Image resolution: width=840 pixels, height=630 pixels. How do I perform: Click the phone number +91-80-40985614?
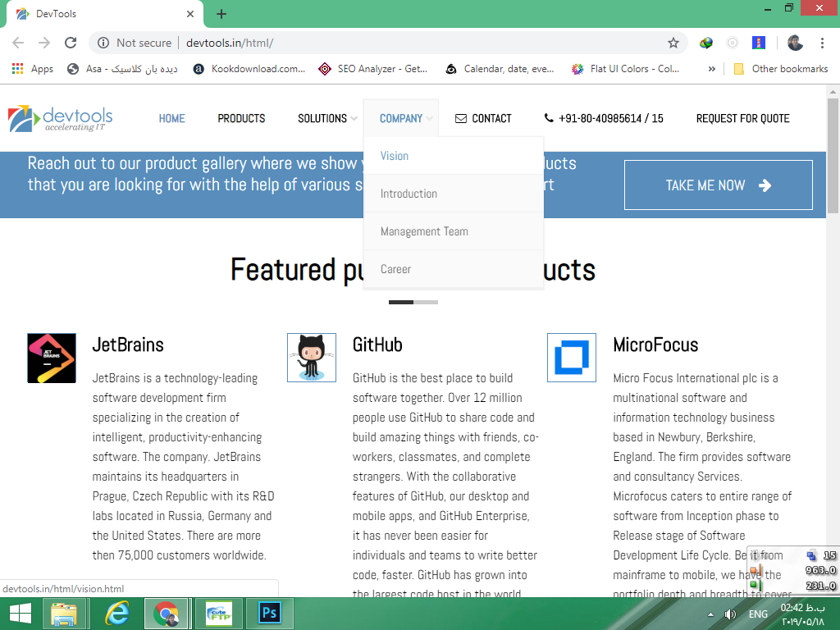(x=604, y=118)
